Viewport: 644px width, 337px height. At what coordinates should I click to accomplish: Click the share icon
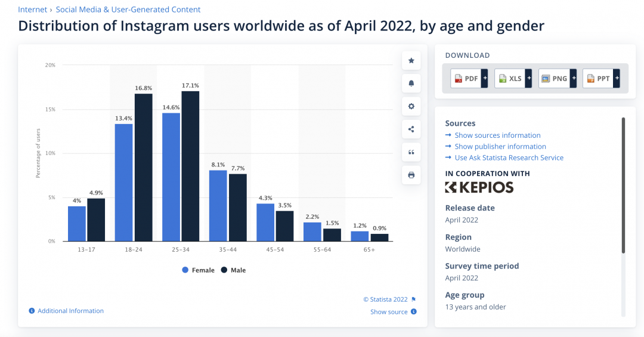pyautogui.click(x=411, y=129)
